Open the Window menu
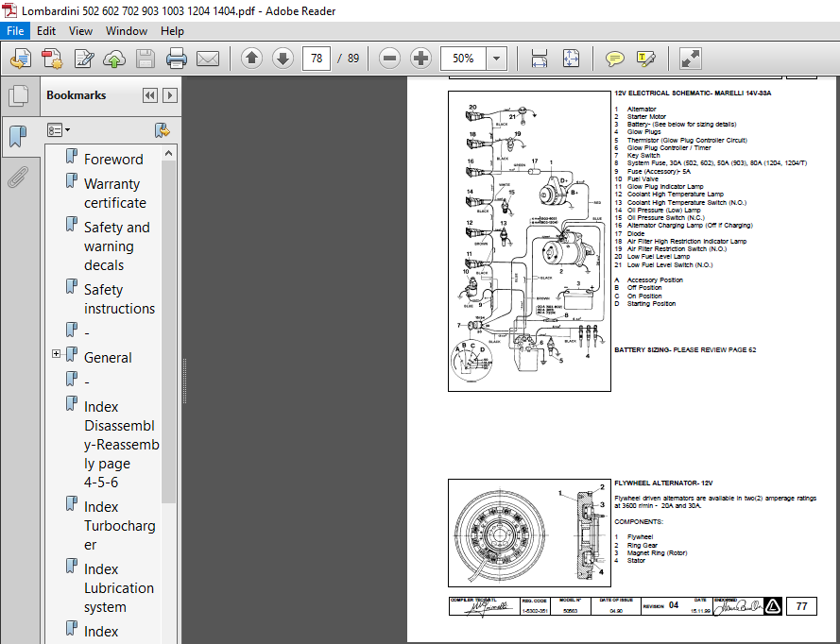Screen dimensions: 840x644 point(127,31)
